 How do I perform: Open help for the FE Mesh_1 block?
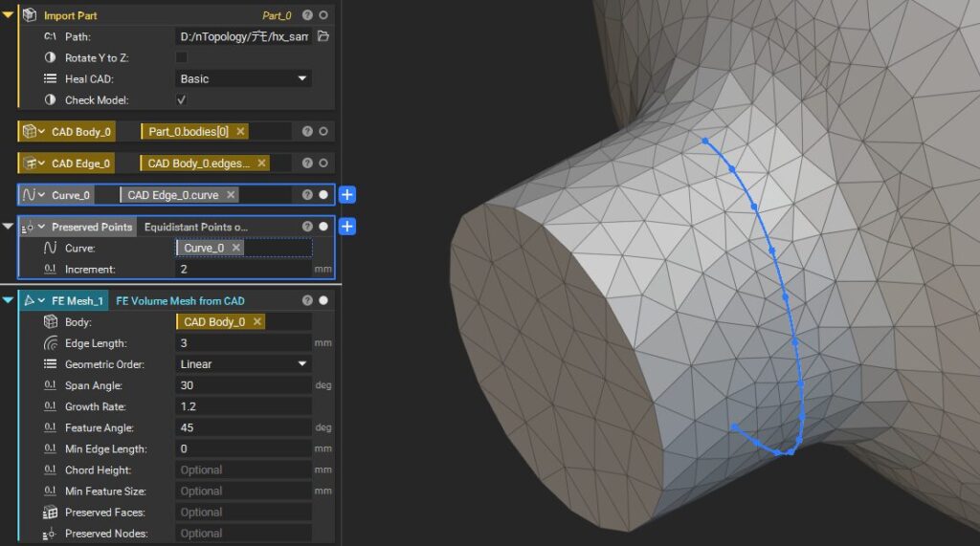(x=307, y=300)
